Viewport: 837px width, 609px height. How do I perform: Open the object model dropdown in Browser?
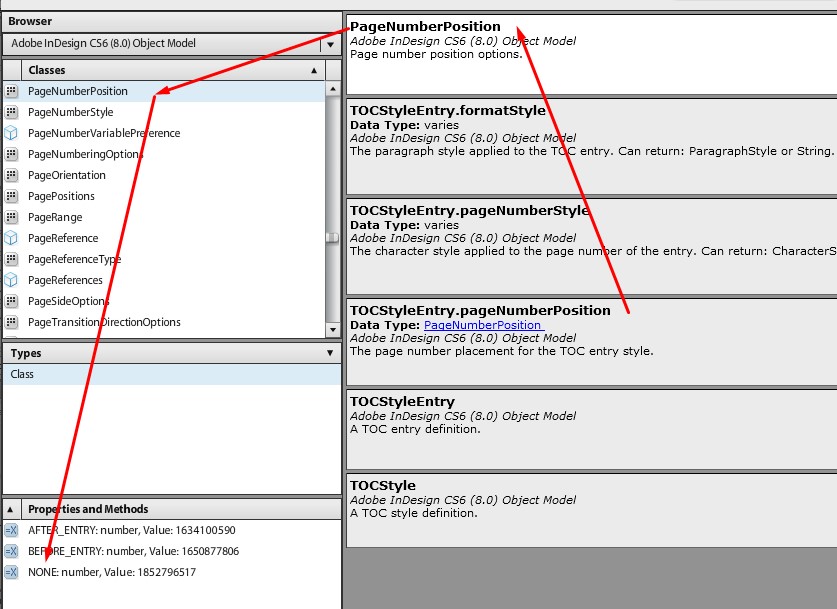click(330, 44)
